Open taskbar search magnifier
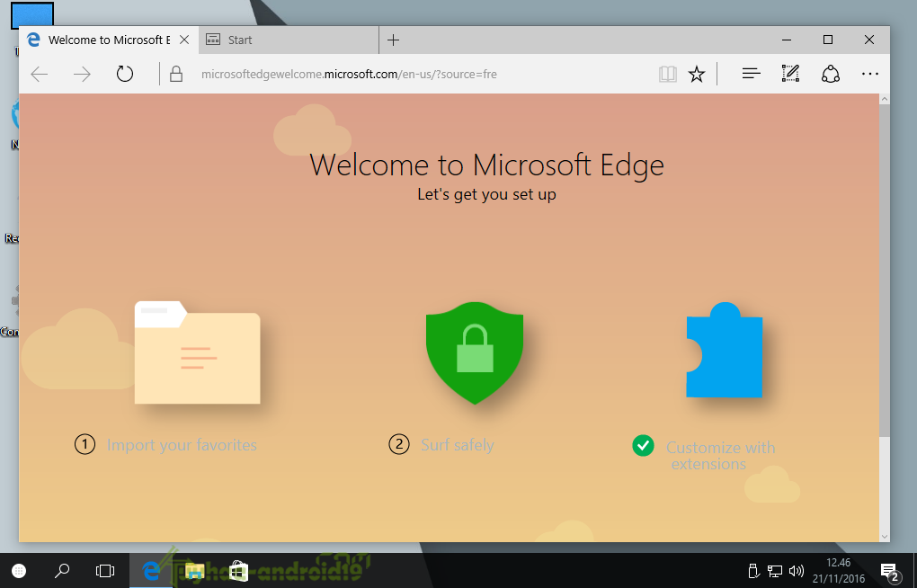Viewport: 917px width, 588px height. [x=62, y=570]
